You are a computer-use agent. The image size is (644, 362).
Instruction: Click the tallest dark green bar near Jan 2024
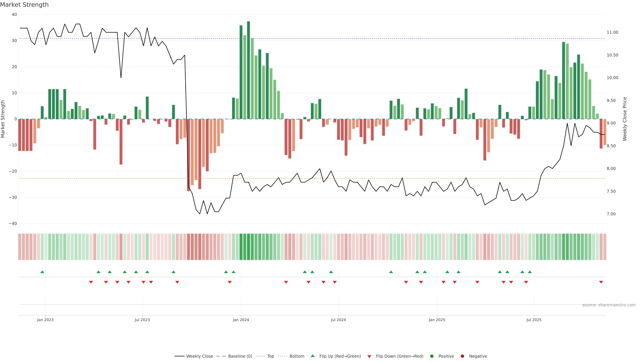[248, 70]
